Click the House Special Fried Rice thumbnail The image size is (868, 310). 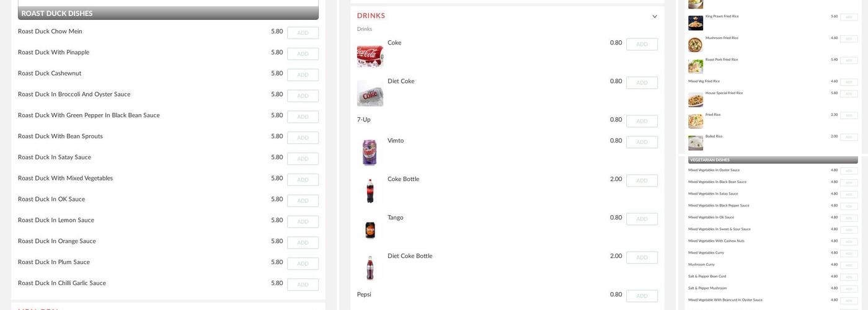(695, 100)
